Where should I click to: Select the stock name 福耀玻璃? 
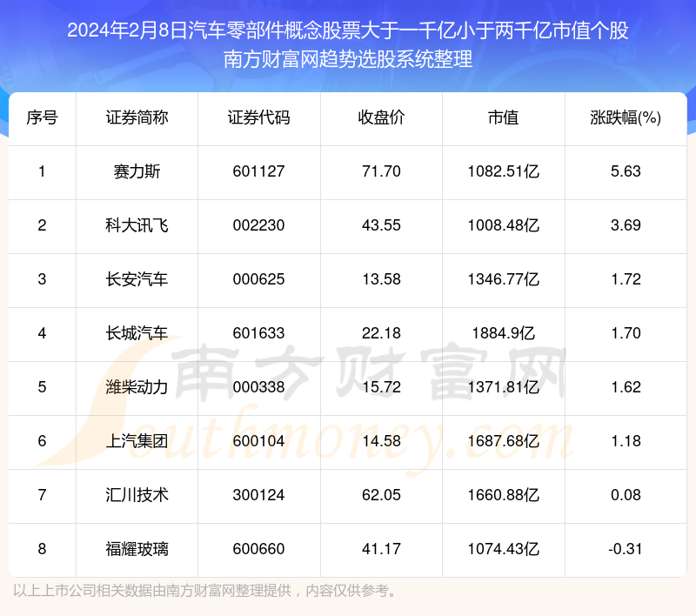[x=137, y=549]
